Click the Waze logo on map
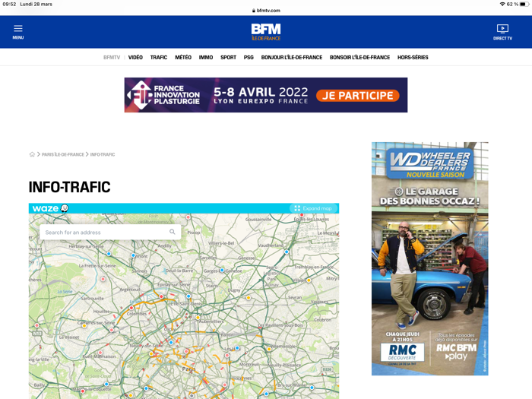 50,208
